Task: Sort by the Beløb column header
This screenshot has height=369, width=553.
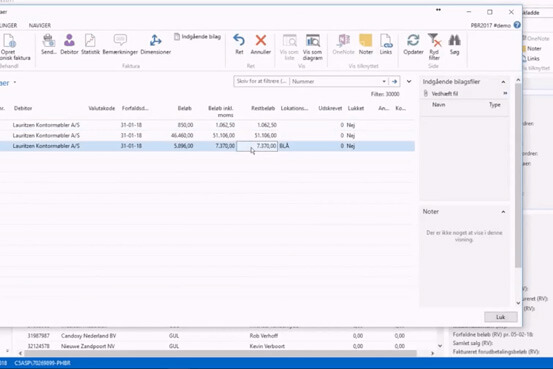Action: pos(184,108)
